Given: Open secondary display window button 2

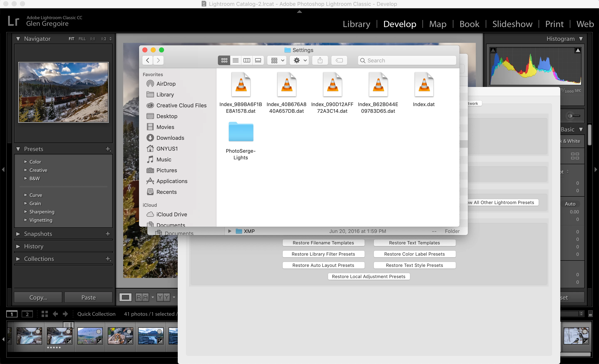Looking at the screenshot, I should pos(27,314).
